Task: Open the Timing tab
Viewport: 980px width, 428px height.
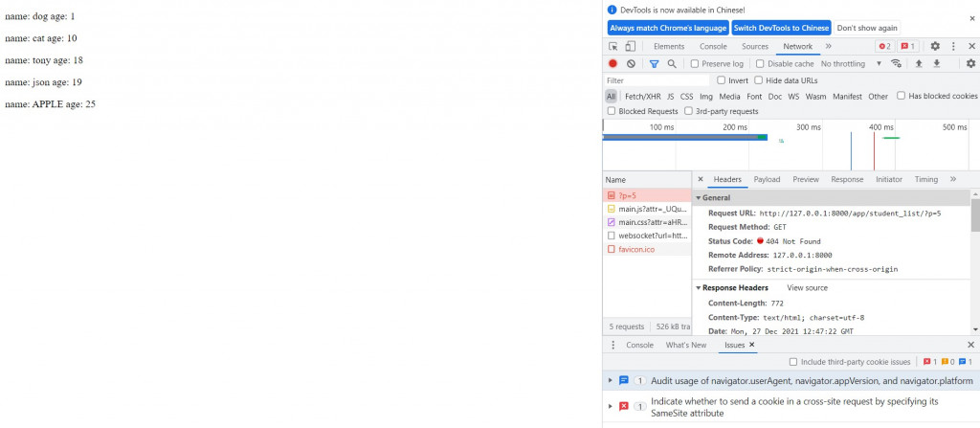Action: (926, 179)
